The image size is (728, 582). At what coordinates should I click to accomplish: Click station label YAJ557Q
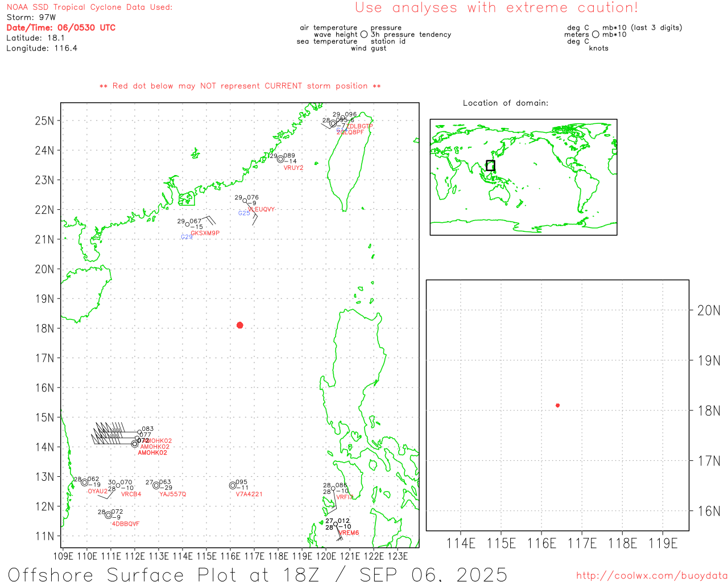pyautogui.click(x=172, y=494)
